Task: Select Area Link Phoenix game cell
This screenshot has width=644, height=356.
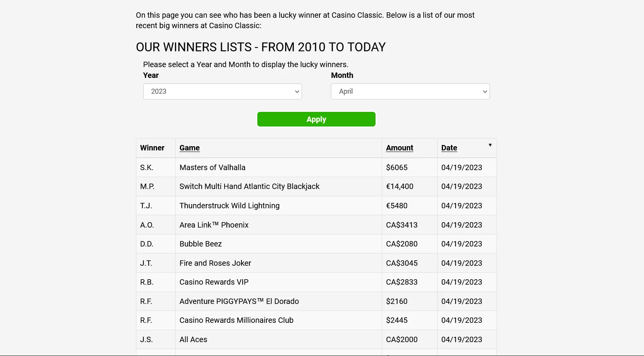Action: point(278,225)
